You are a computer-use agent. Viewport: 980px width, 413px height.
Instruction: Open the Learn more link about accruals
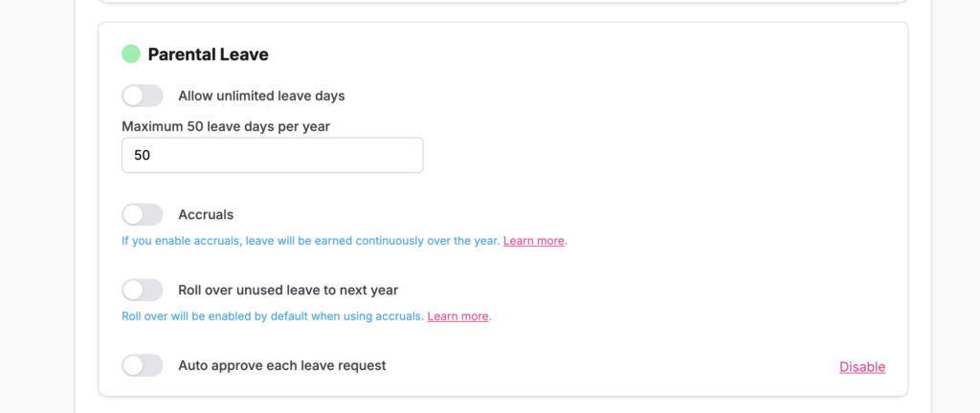tap(533, 241)
